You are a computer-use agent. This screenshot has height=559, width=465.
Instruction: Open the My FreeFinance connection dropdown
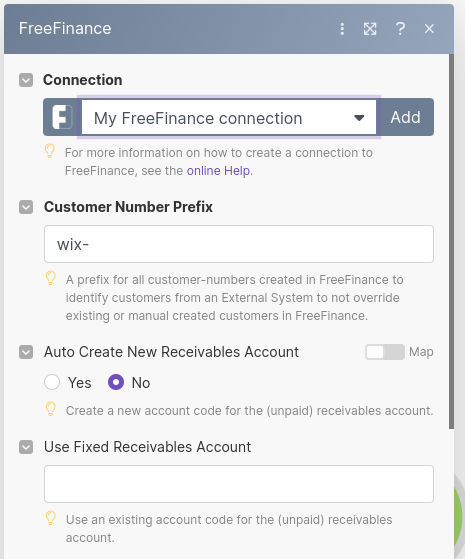(x=229, y=117)
